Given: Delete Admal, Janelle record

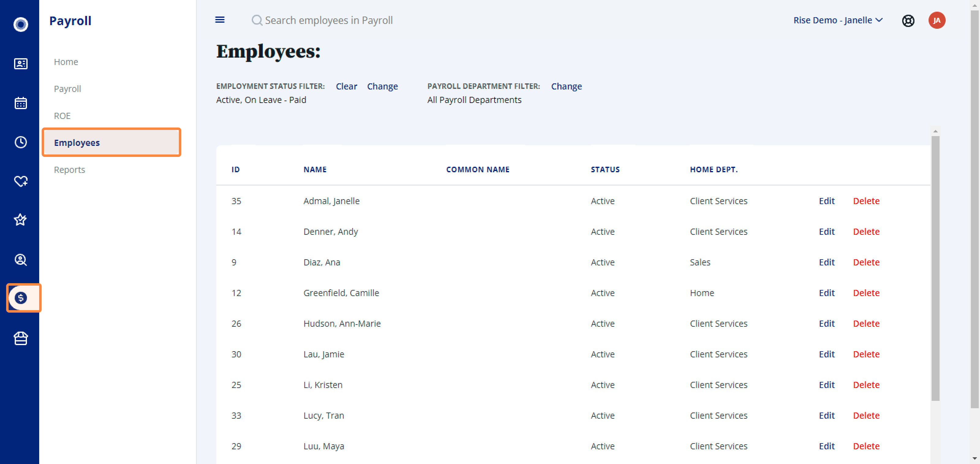Looking at the screenshot, I should click(x=866, y=201).
